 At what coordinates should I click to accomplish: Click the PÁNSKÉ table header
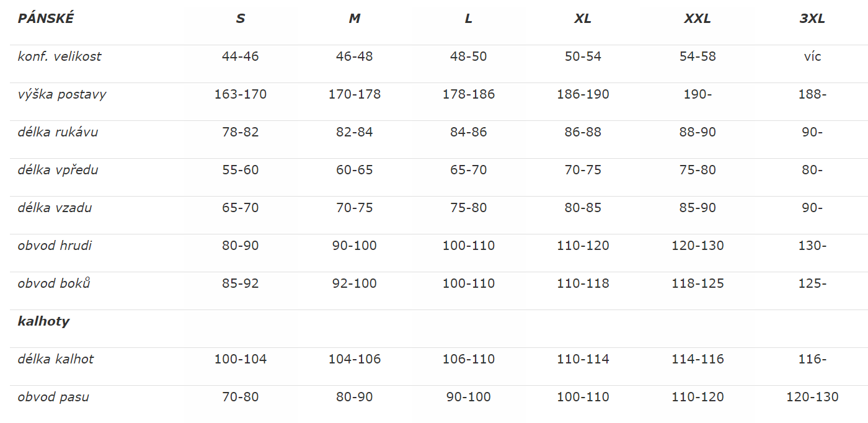(x=46, y=19)
